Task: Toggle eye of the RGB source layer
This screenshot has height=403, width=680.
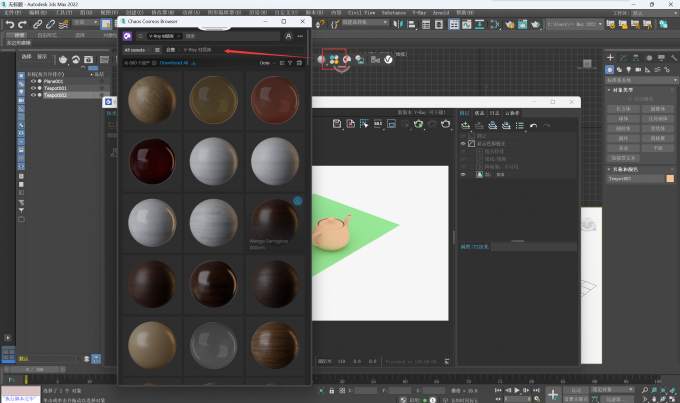Action: pyautogui.click(x=463, y=174)
